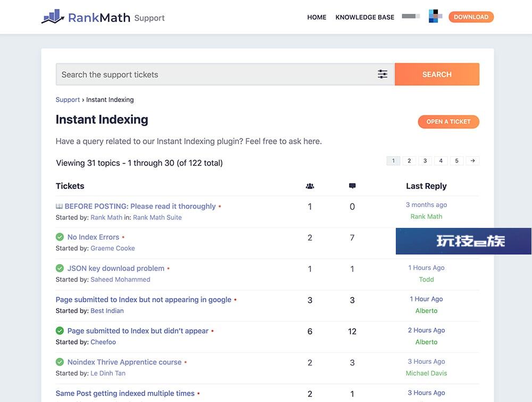Go to next page arrow in pagination
The height and width of the screenshot is (402, 532).
(472, 161)
